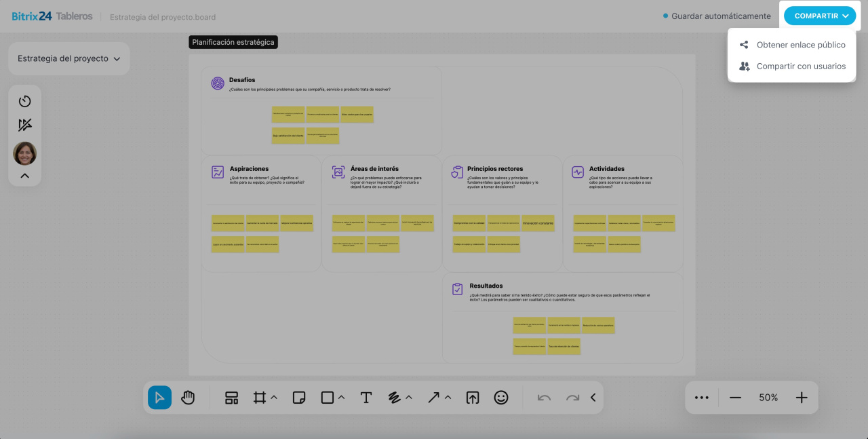Expand the shape tool options arrow
868x439 pixels.
pyautogui.click(x=341, y=398)
